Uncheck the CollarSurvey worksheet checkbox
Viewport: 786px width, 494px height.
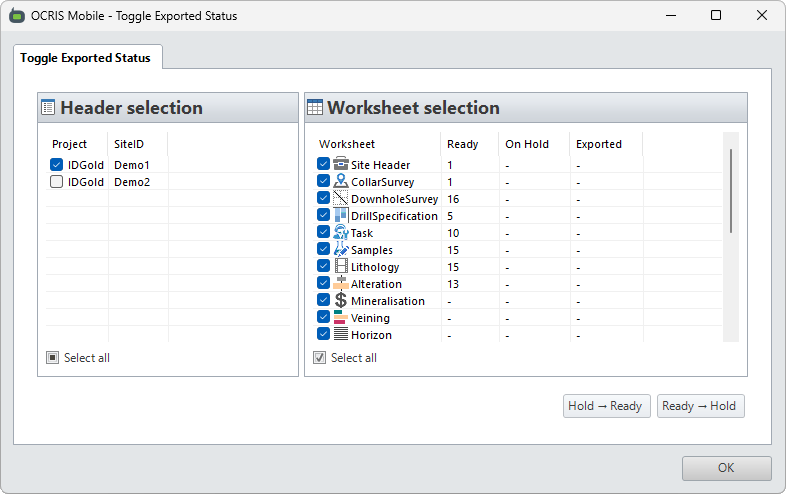pyautogui.click(x=323, y=181)
